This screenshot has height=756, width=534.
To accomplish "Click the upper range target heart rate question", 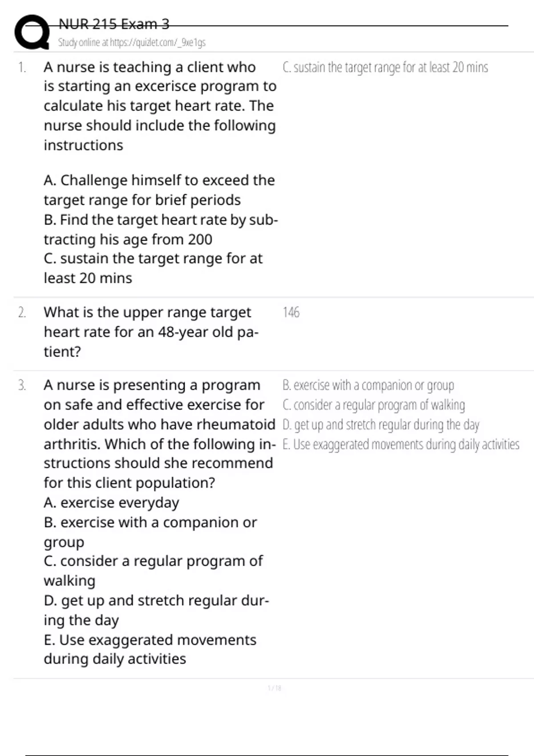I will [x=151, y=332].
